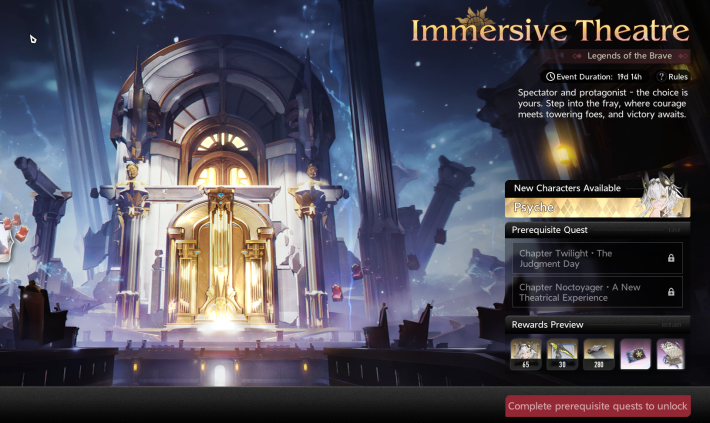
Task: Select reward item with quantity 30
Action: click(x=562, y=354)
